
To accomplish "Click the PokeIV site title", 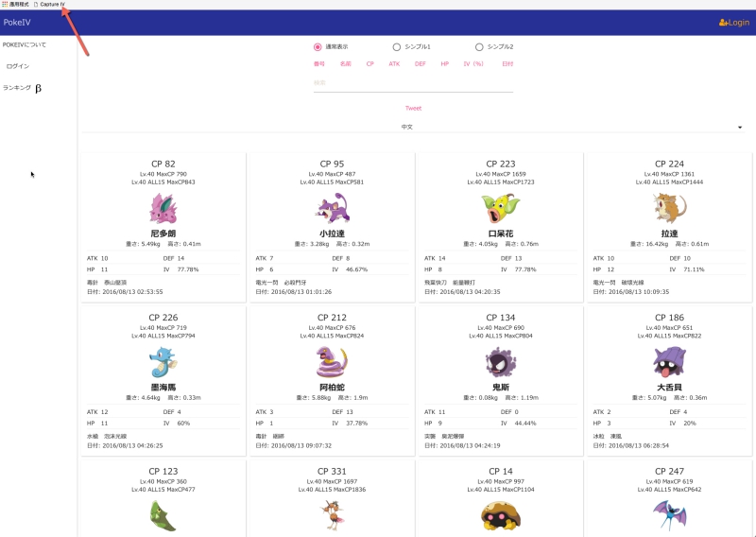I will coord(17,22).
